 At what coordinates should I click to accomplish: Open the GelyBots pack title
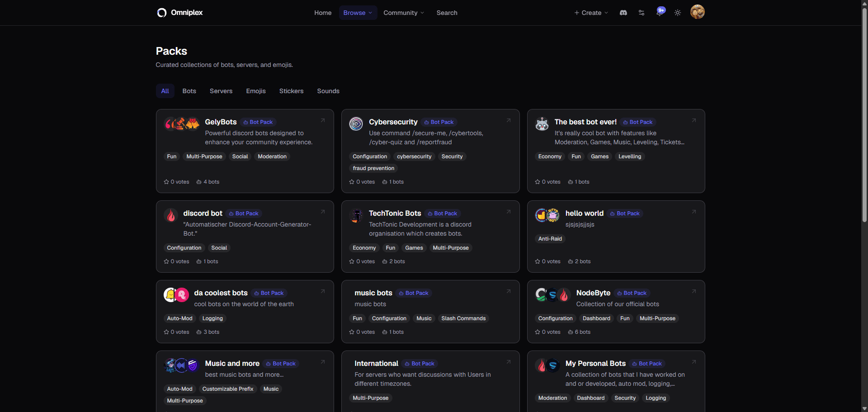point(221,122)
